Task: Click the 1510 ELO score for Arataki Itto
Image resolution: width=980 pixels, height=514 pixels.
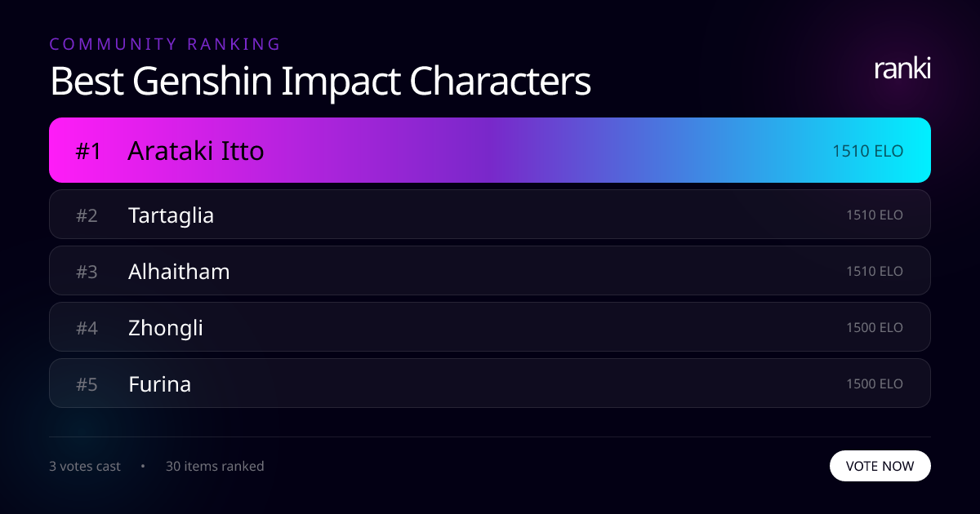Action: pos(867,150)
